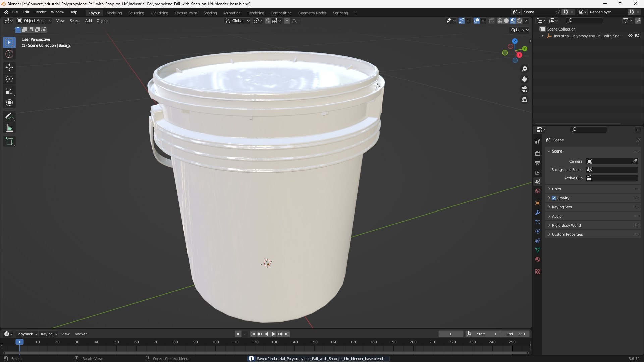Open the Add menu in viewport header
The height and width of the screenshot is (362, 644).
[x=88, y=21]
